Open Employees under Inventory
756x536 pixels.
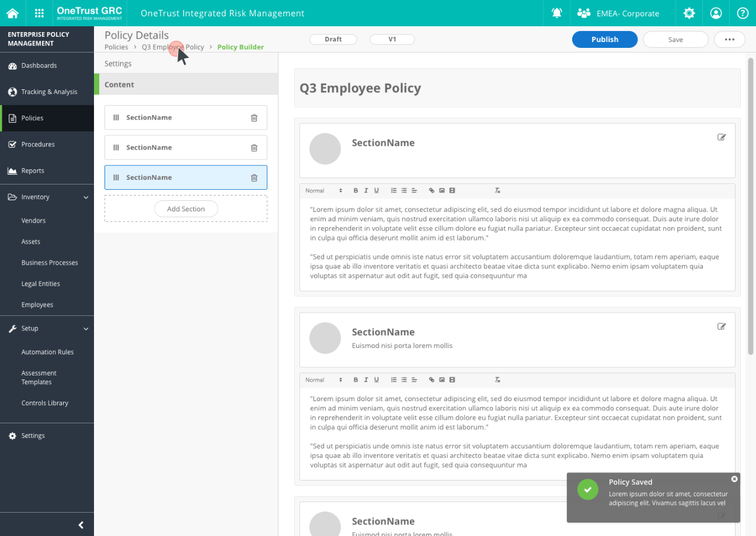37,305
